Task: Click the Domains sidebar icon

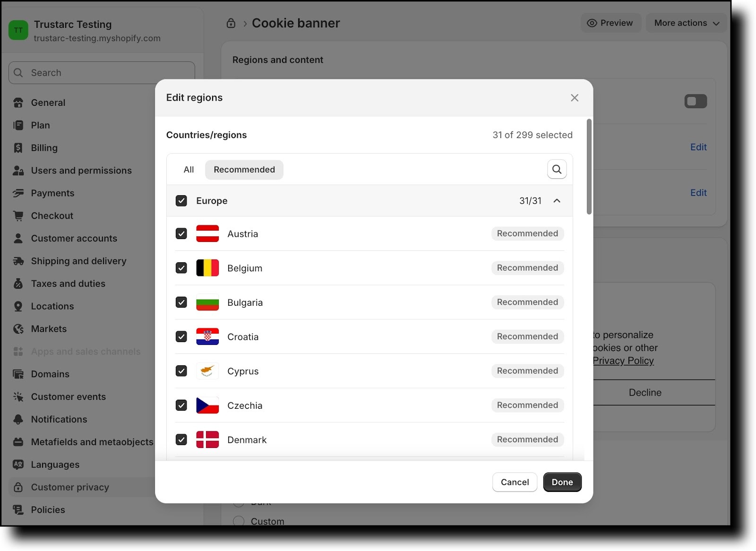Action: (18, 374)
